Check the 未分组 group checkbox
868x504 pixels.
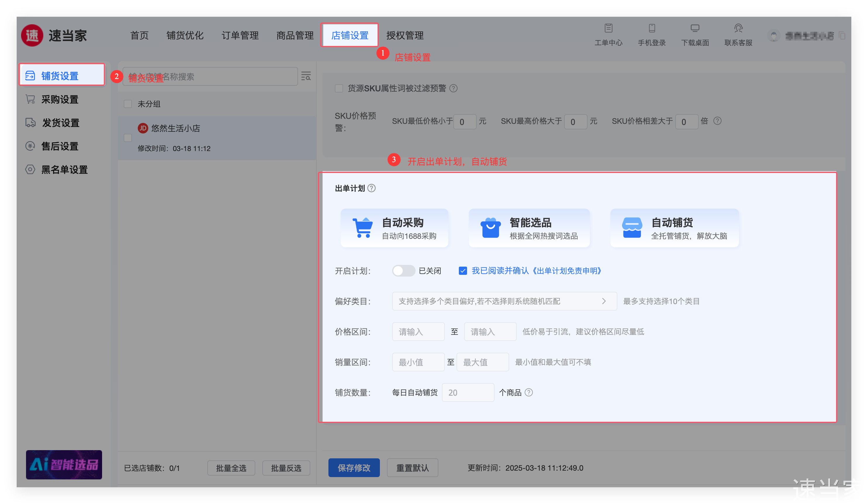click(128, 104)
